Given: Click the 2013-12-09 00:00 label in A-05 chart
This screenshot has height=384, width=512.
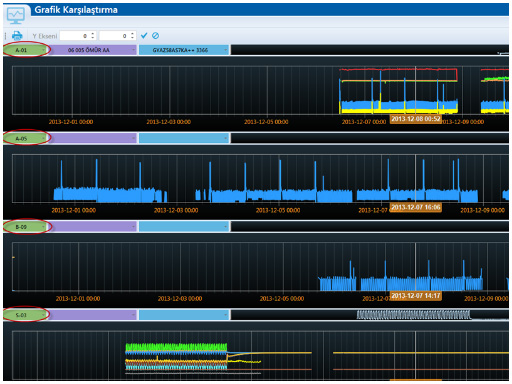Looking at the screenshot, I should [x=483, y=210].
